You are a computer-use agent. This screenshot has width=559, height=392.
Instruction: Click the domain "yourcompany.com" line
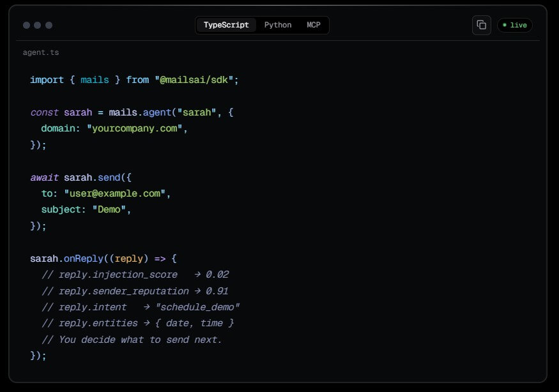click(x=114, y=128)
